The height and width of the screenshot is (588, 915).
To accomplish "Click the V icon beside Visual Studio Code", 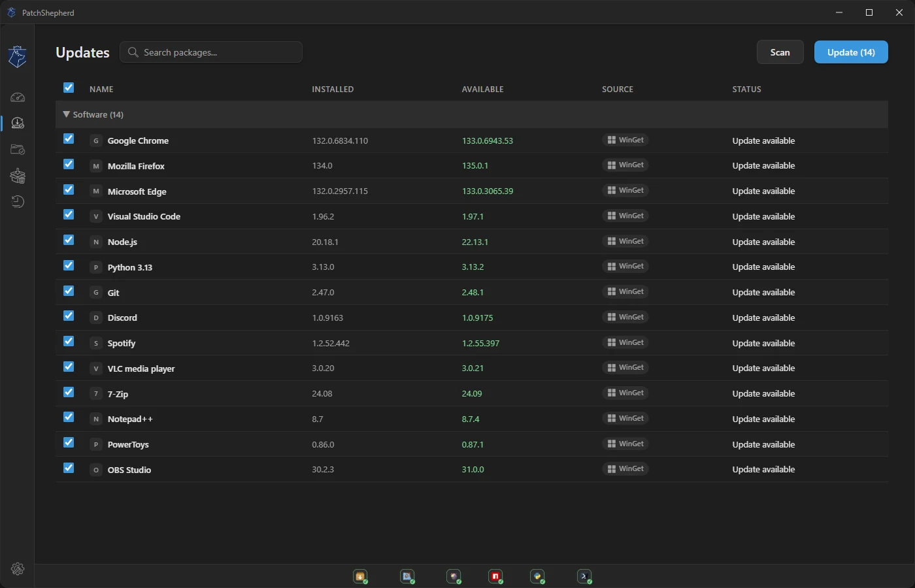I will coord(96,216).
